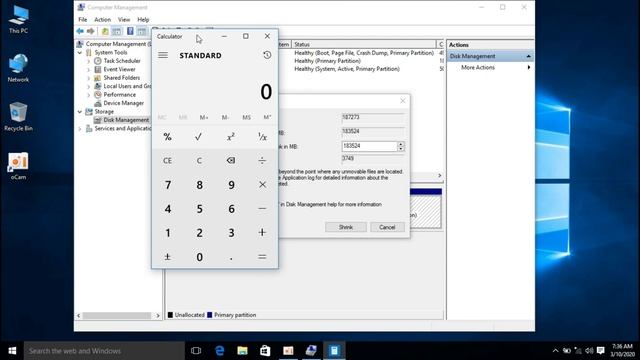Image resolution: width=640 pixels, height=360 pixels.
Task: Click the decimal point key
Action: point(231,257)
